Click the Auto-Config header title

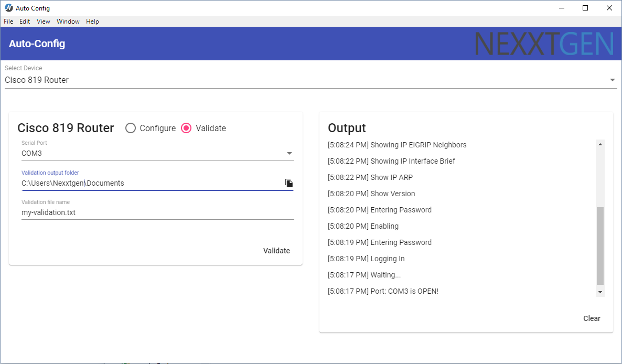37,44
